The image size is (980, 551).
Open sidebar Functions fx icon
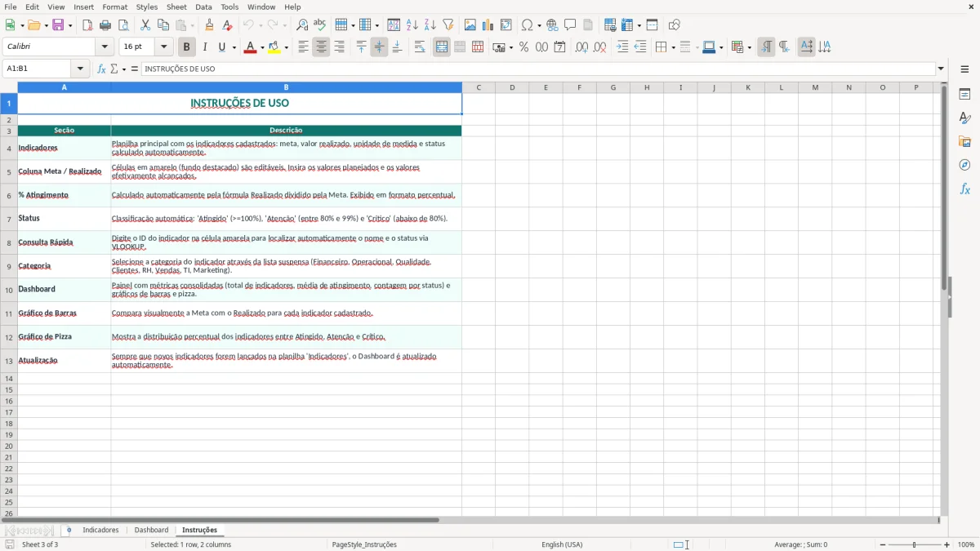tap(965, 189)
